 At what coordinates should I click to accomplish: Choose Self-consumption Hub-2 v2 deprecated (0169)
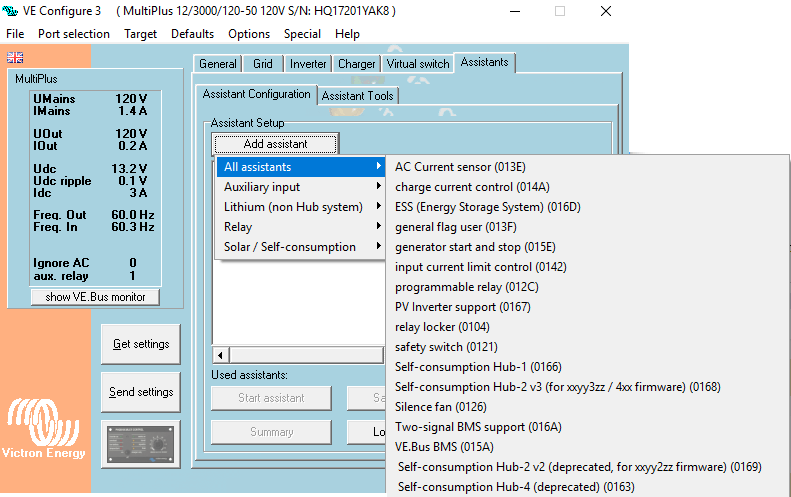click(x=588, y=467)
